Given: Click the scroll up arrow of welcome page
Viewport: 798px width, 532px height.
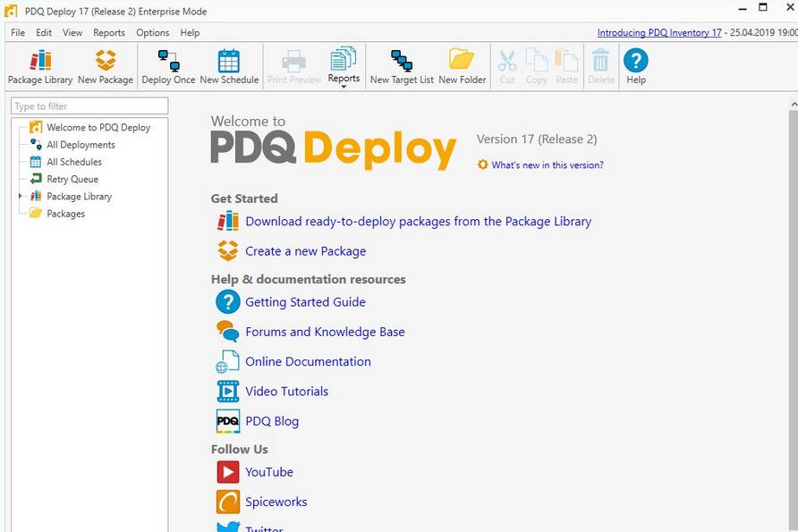Looking at the screenshot, I should click(x=794, y=105).
